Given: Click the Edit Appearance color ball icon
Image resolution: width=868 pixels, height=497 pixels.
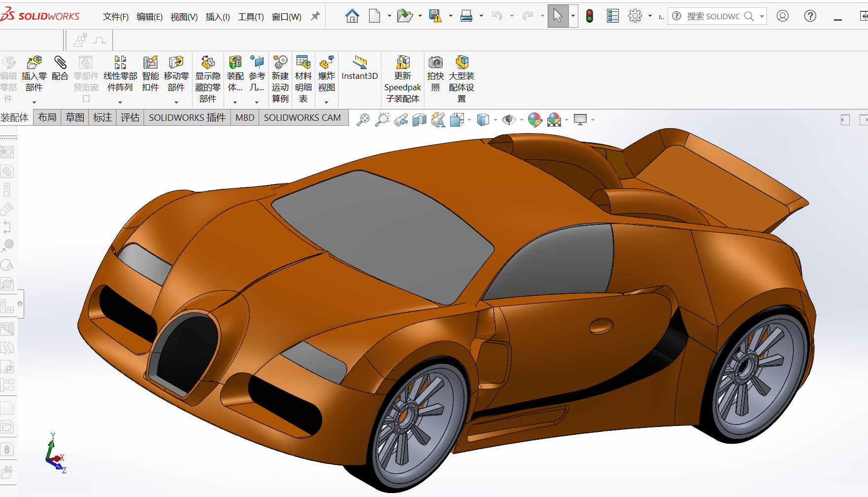Looking at the screenshot, I should click(x=535, y=120).
